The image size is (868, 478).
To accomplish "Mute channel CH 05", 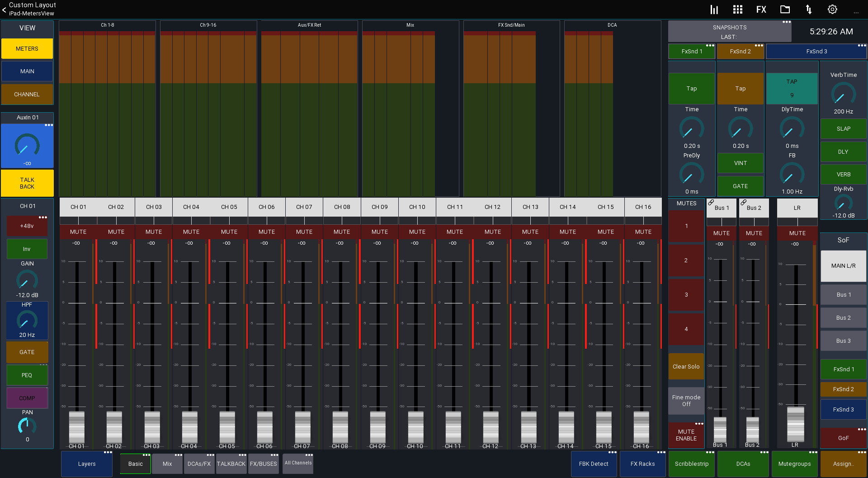I will click(x=229, y=232).
